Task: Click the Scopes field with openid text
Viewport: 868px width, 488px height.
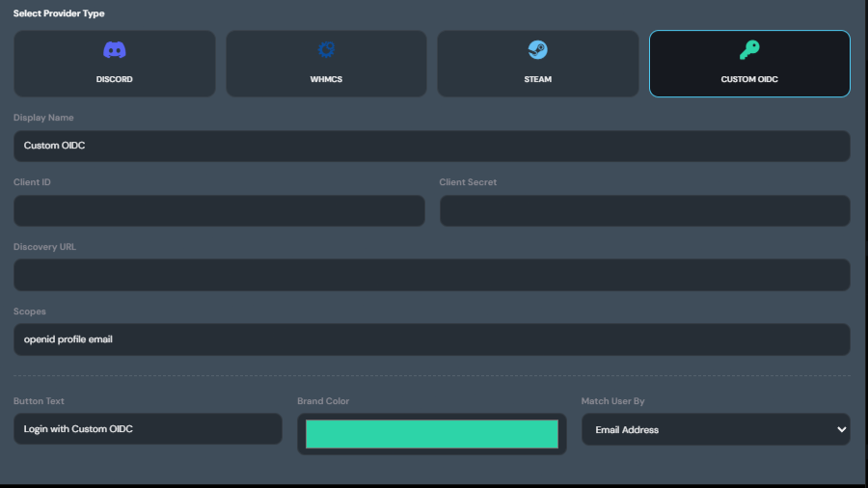Action: point(431,339)
